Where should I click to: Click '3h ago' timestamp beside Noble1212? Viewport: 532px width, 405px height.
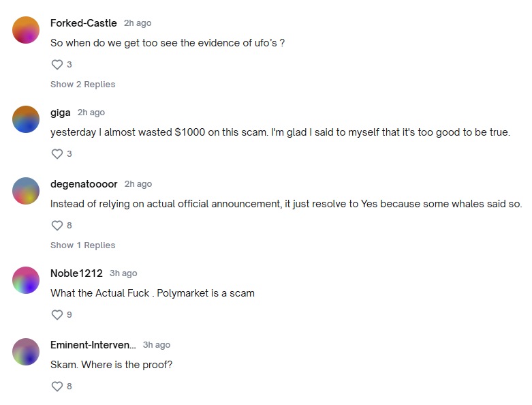pyautogui.click(x=123, y=273)
